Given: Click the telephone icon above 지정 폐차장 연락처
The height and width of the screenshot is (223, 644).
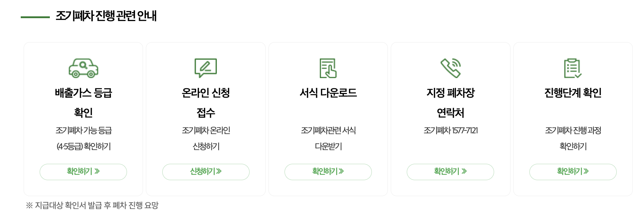Looking at the screenshot, I should pos(451,68).
